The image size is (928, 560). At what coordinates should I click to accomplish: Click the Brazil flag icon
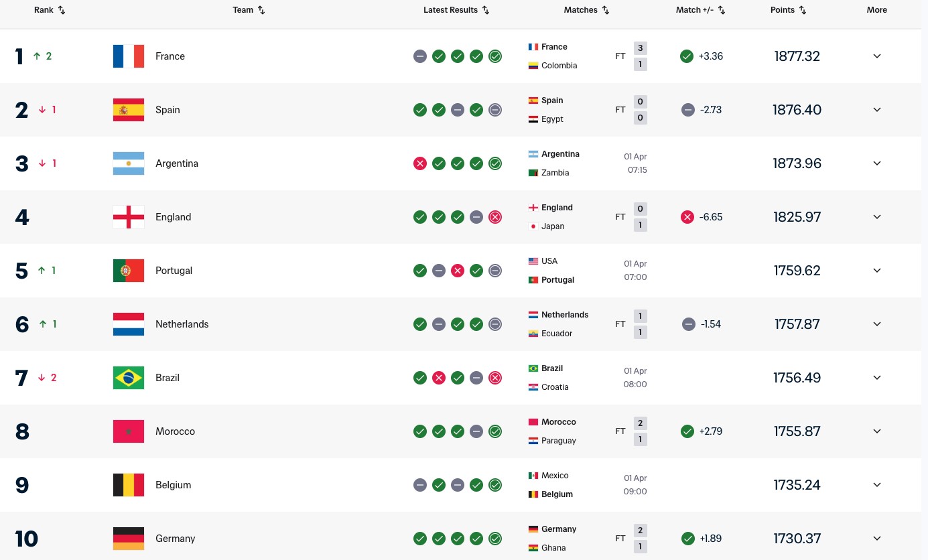tap(129, 378)
